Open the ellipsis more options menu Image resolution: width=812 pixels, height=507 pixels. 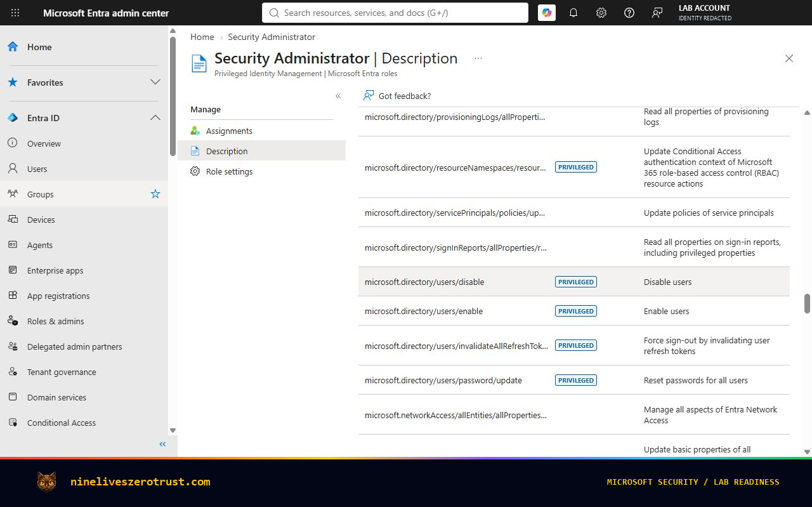tap(478, 58)
